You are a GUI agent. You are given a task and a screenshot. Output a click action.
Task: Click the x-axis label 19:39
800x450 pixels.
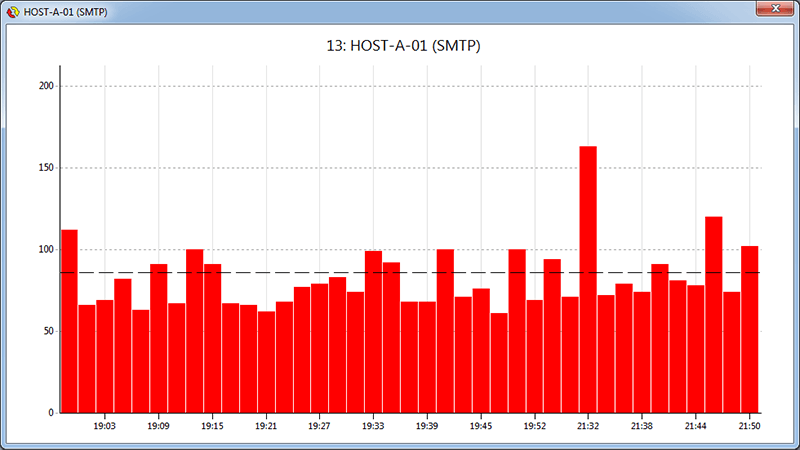[x=427, y=426]
